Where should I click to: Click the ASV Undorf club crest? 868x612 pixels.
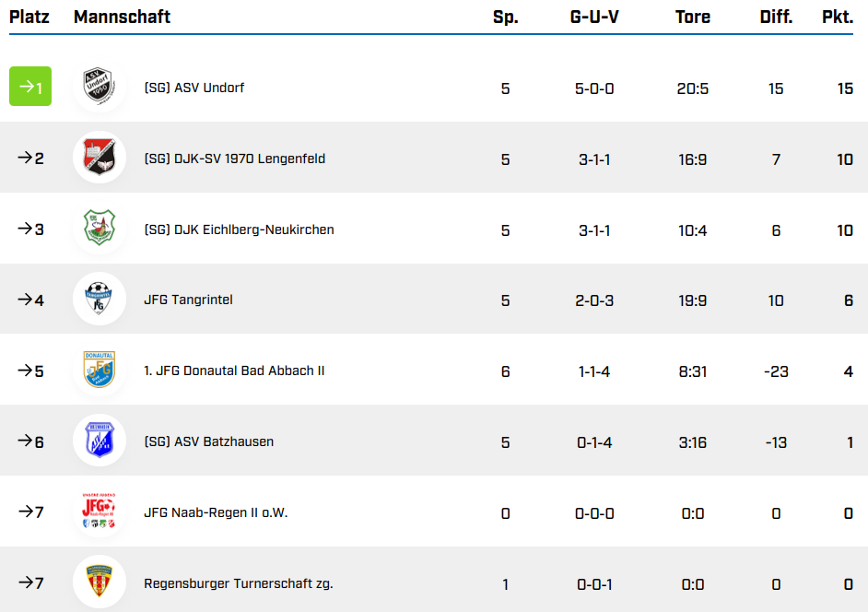[x=99, y=88]
